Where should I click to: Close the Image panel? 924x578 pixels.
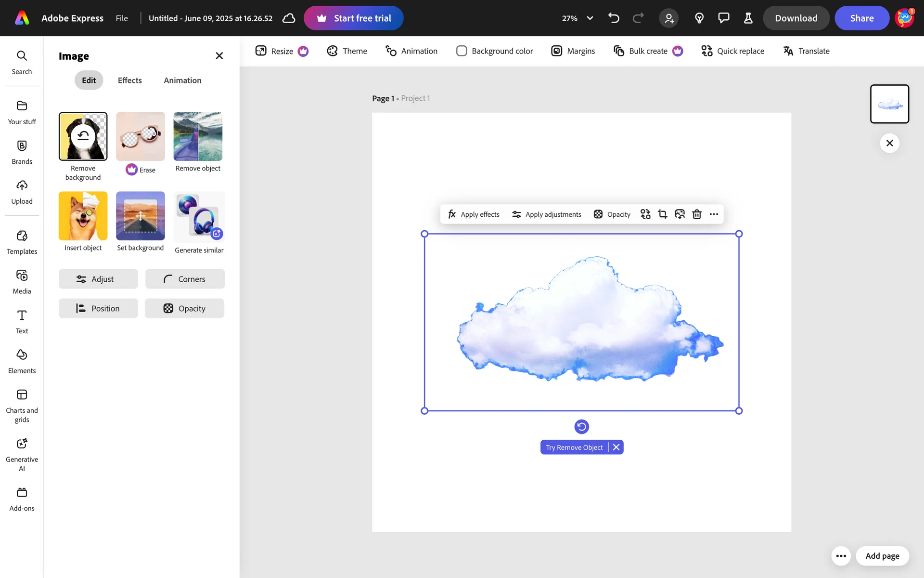tap(219, 56)
